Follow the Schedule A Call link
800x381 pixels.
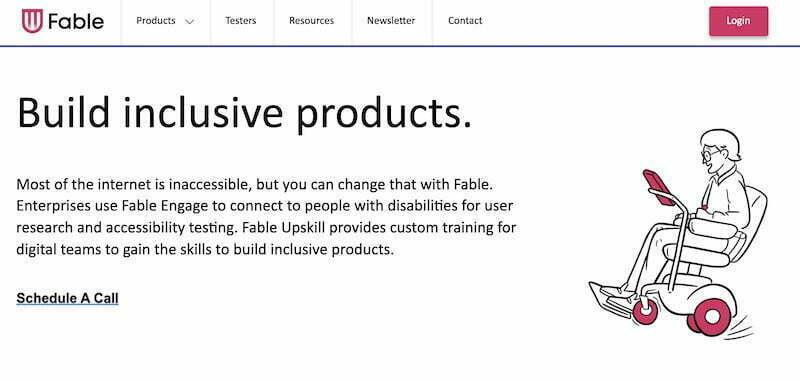click(x=67, y=298)
